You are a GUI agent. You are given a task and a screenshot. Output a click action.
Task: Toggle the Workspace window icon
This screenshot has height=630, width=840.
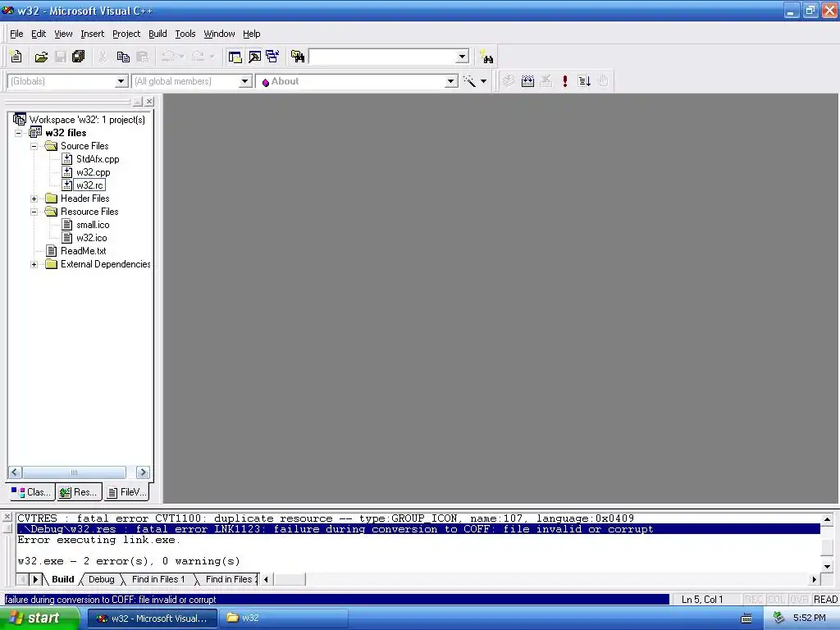click(235, 57)
